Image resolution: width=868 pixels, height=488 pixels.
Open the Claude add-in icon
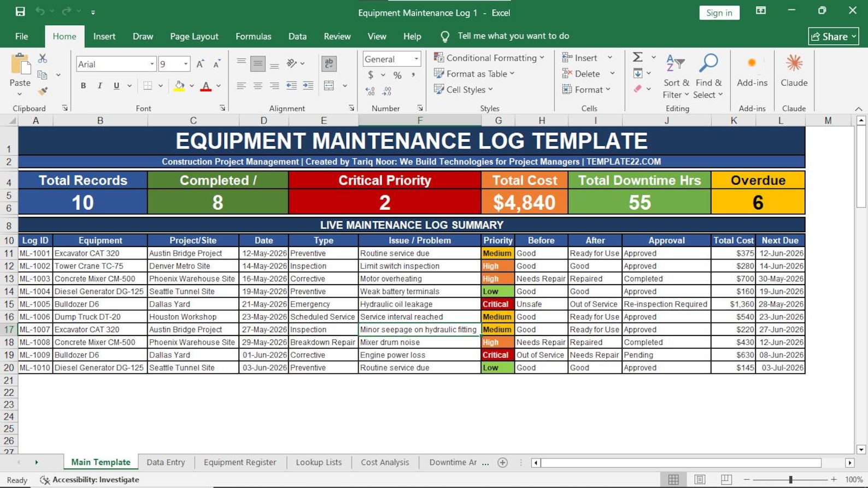(x=794, y=70)
